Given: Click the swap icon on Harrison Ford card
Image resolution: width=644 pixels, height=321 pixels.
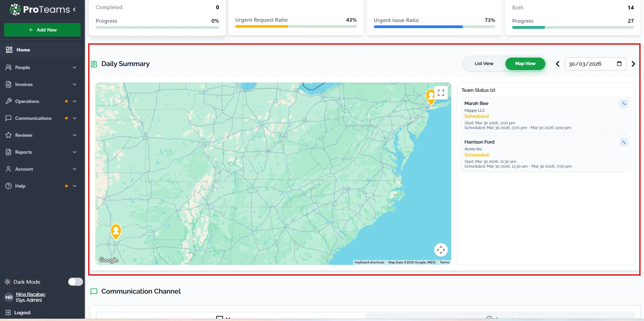Looking at the screenshot, I should (x=624, y=143).
